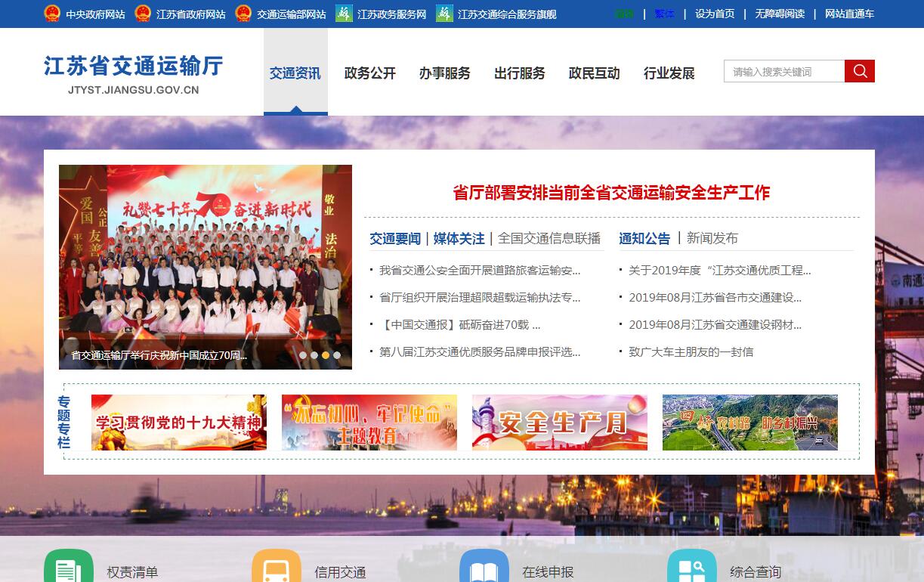Open the teal 综合查询 icon
The image size is (924, 582).
(x=691, y=568)
